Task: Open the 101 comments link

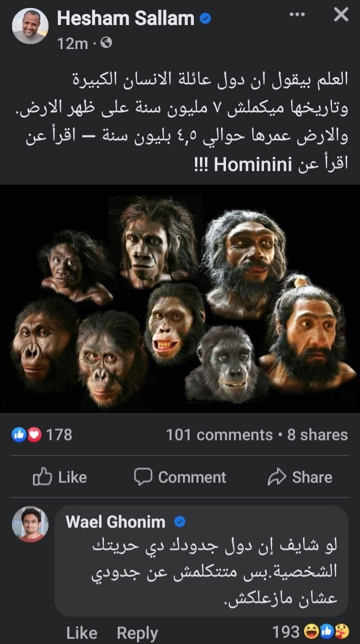Action: 219,434
